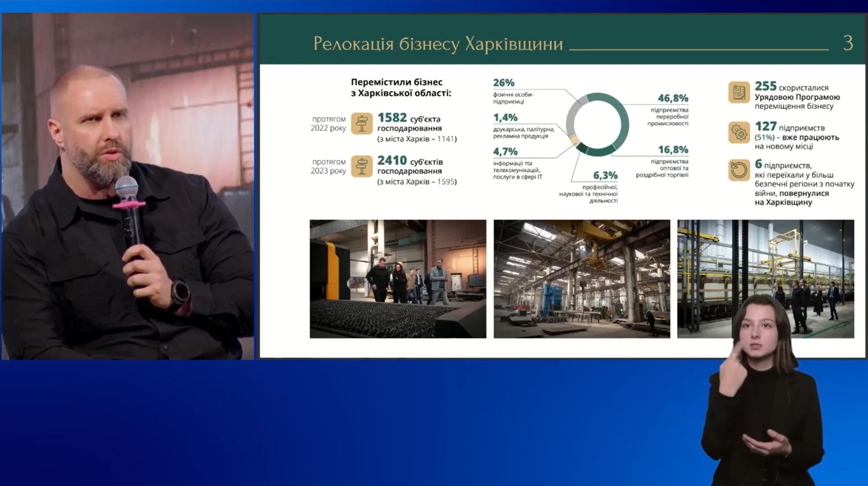Select the document icon next to 255
The width and height of the screenshot is (868, 486).
coord(739,93)
